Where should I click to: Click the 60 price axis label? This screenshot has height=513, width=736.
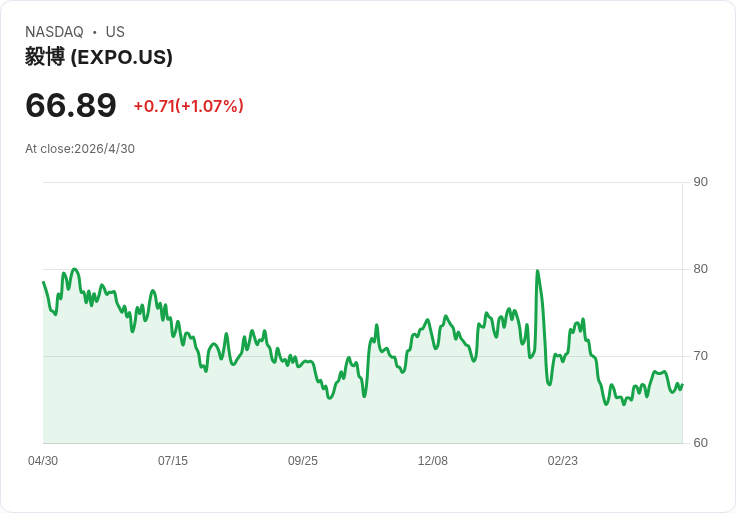[700, 443]
